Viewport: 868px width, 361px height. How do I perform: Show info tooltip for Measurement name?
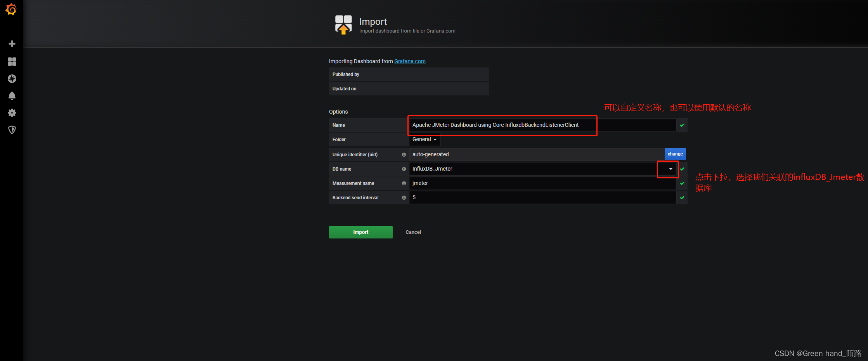tap(404, 183)
